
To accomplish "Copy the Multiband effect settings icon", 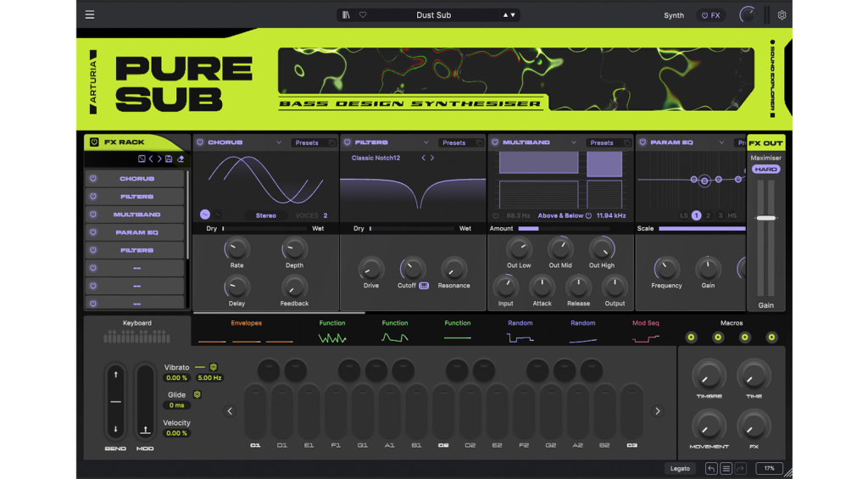I will point(627,143).
